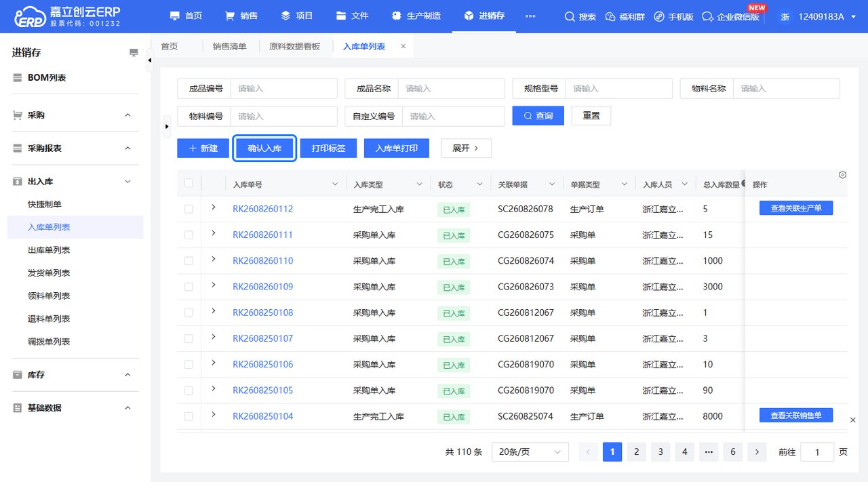Expand the 采购 sidebar section
The width and height of the screenshot is (868, 482).
[127, 115]
